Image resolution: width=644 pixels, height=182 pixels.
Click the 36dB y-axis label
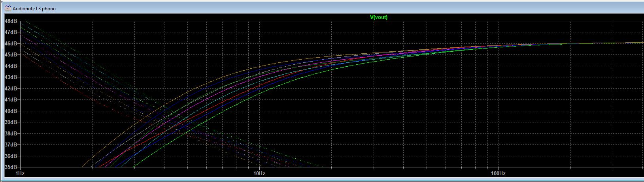[11, 156]
